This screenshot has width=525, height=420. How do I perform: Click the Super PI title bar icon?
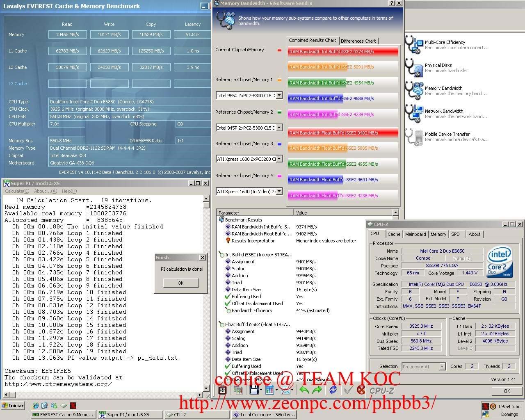pyautogui.click(x=6, y=183)
